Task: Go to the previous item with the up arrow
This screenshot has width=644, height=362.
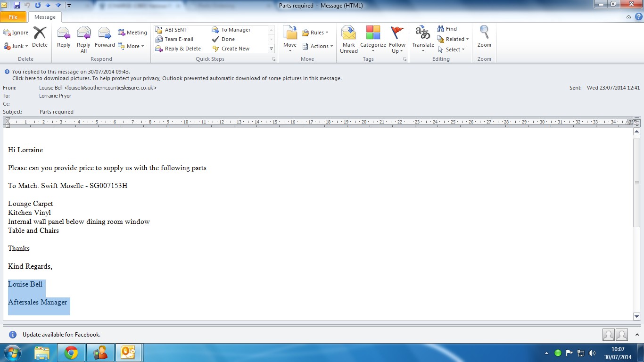Action: (48, 5)
